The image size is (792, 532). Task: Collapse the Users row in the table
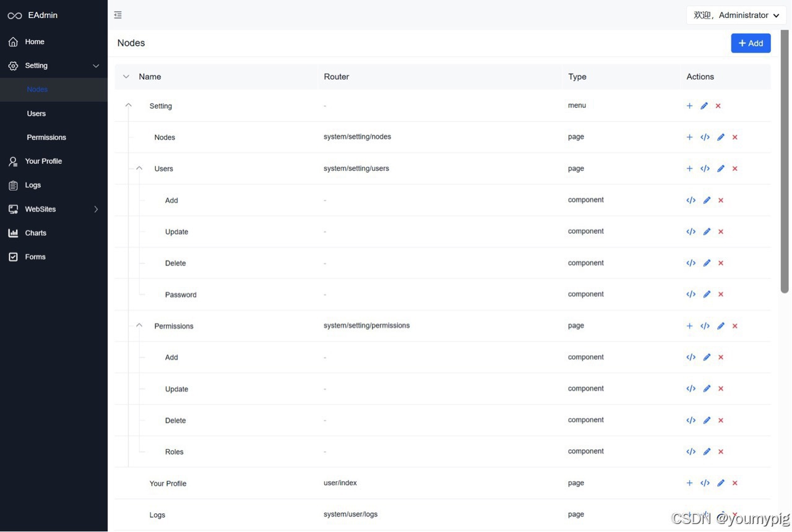(x=139, y=168)
